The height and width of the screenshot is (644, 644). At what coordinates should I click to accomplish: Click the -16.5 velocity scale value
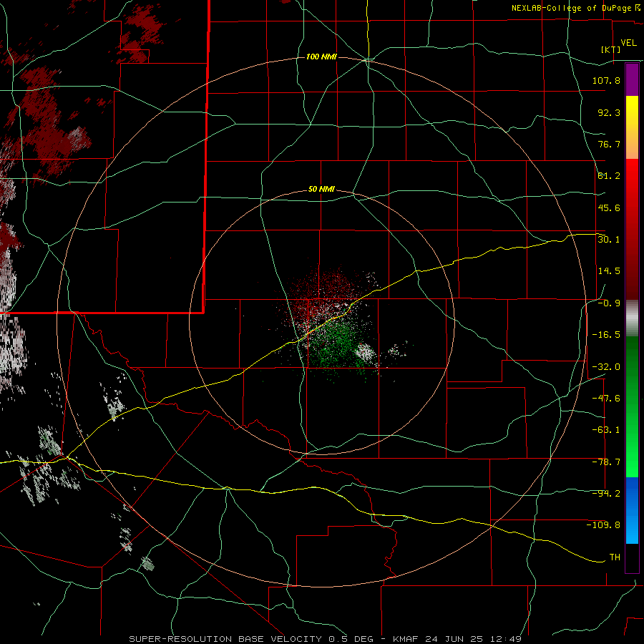[x=606, y=335]
